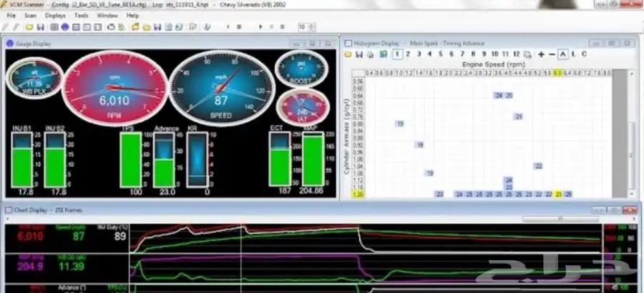Screen dimensions: 644x293
Task: Click the open folder icon in main toolbar
Action: [x=29, y=26]
